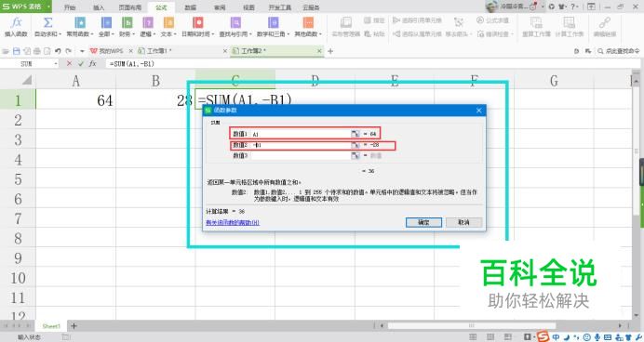Open the 日期和时间 functions dropdown
644x342 pixels.
pyautogui.click(x=197, y=34)
